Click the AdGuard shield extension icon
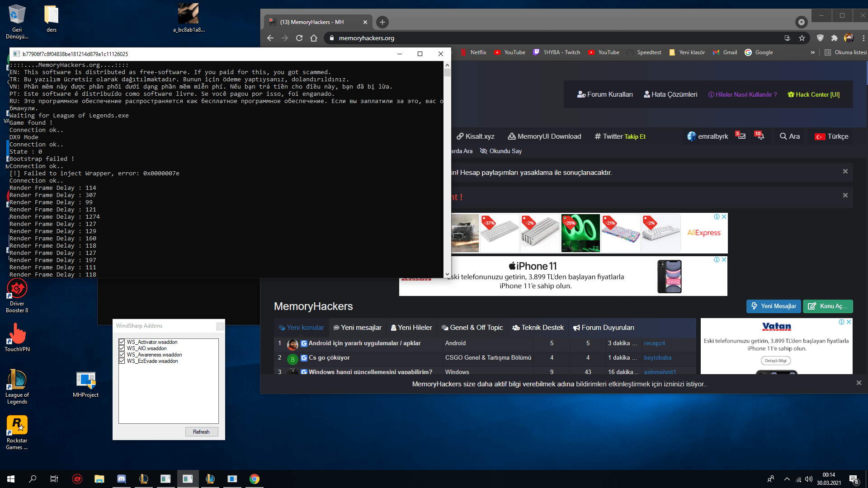The height and width of the screenshot is (488, 868). point(820,38)
